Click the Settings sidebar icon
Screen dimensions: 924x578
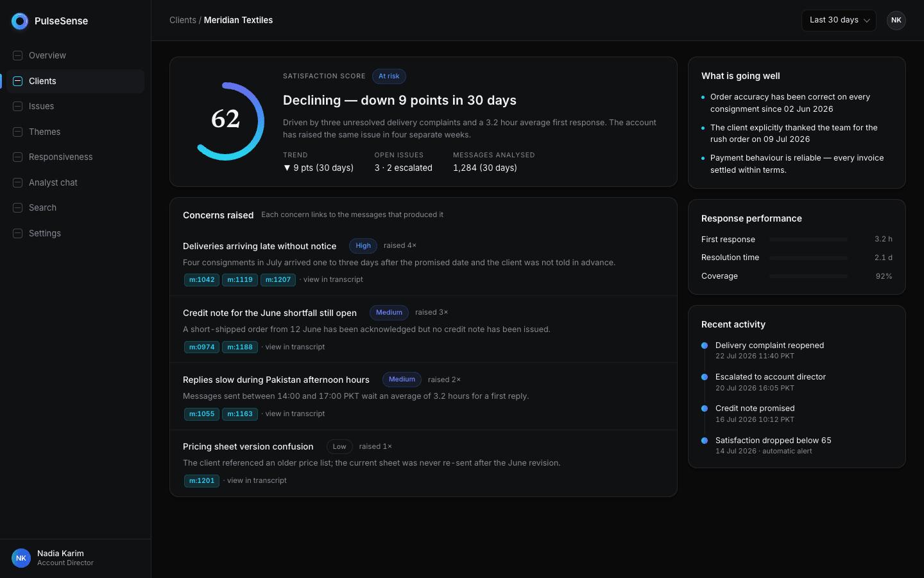tap(18, 233)
